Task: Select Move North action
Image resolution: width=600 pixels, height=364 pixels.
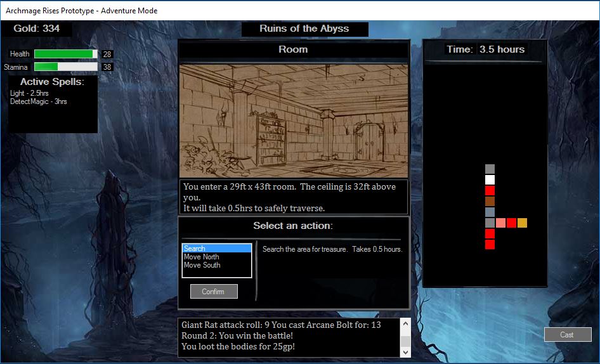Action: 201,257
